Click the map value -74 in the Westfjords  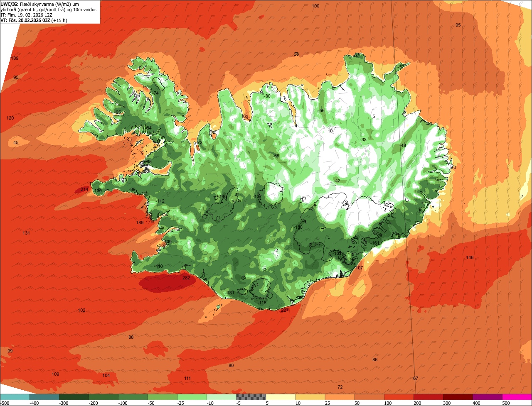[155, 93]
